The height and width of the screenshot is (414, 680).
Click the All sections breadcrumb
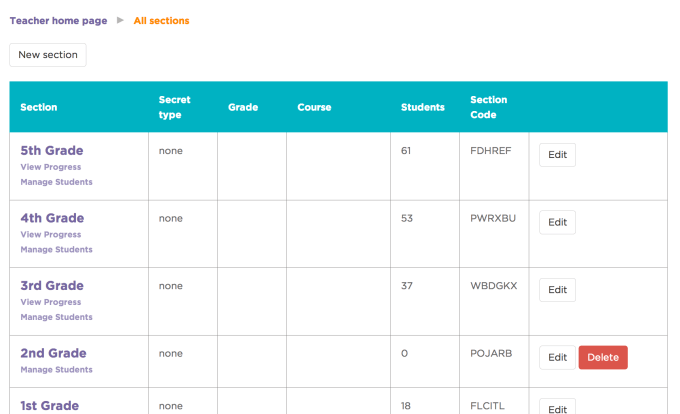coord(161,20)
